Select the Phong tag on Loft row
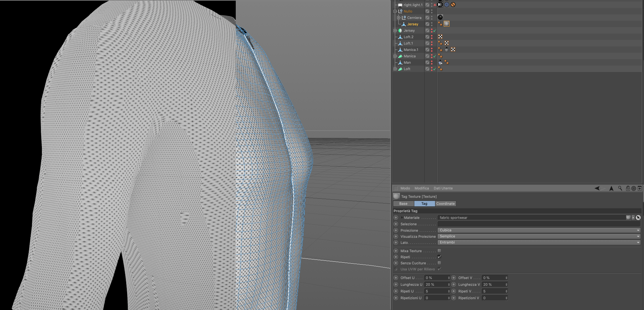This screenshot has width=644, height=310. 440,69
